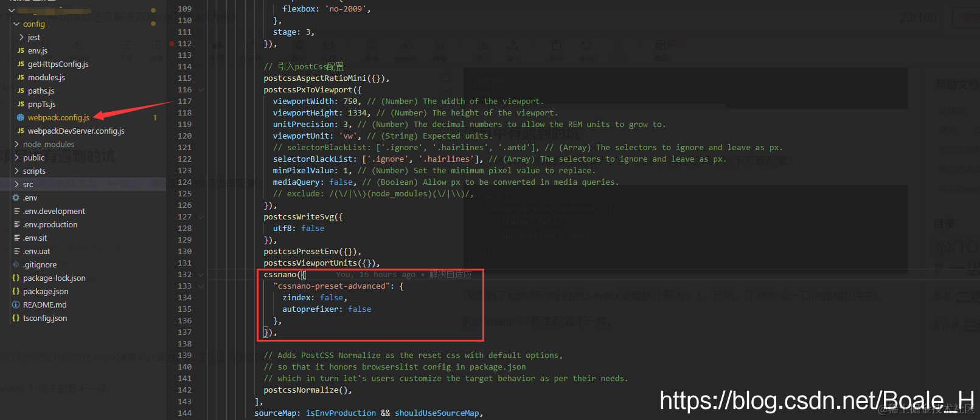Open pnpTs.js file
Viewport: 980px width, 420px height.
42,105
